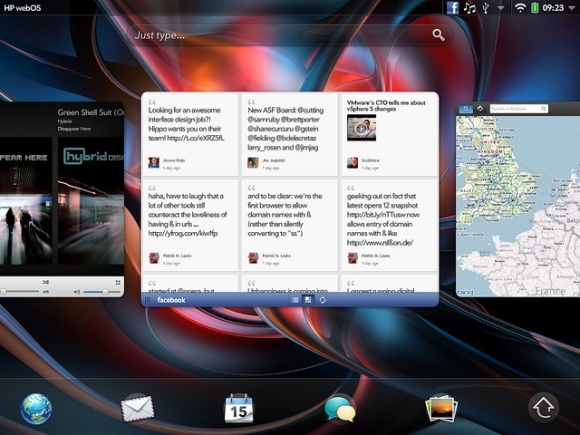Switch Facebook card to list view
Image resolution: width=580 pixels, height=435 pixels.
coord(295,300)
